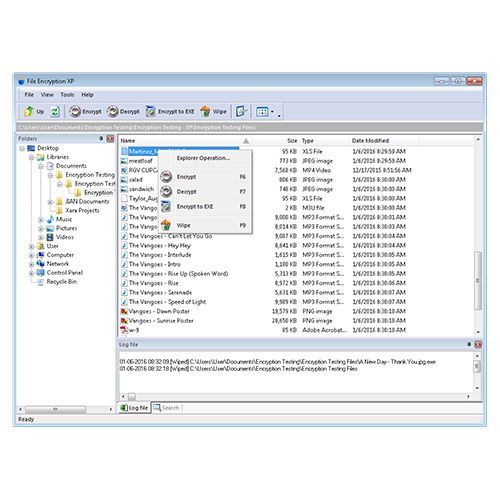
Task: Pin the Folders panel with its pushpin
Action: [x=101, y=138]
